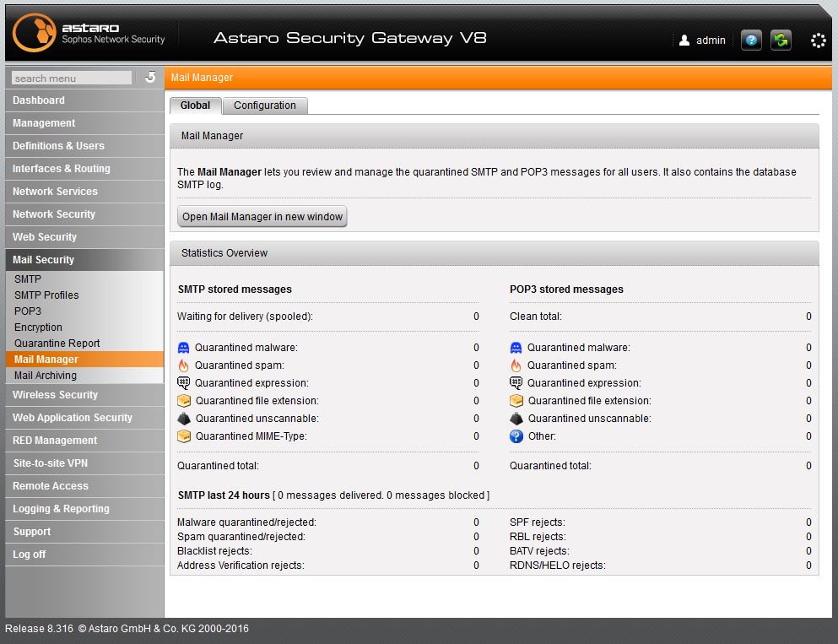
Task: Expand Web Application Security menu
Action: pos(84,418)
